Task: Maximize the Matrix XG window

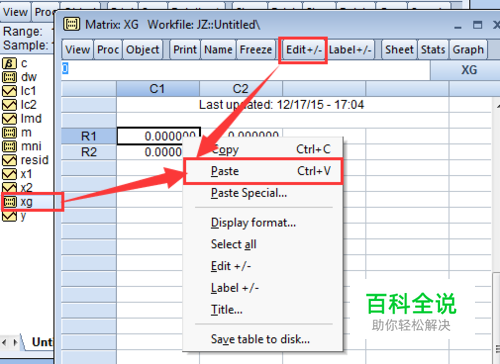Action: tap(477, 25)
